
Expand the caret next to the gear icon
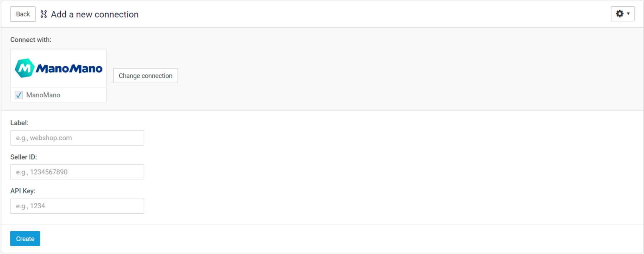click(x=628, y=14)
